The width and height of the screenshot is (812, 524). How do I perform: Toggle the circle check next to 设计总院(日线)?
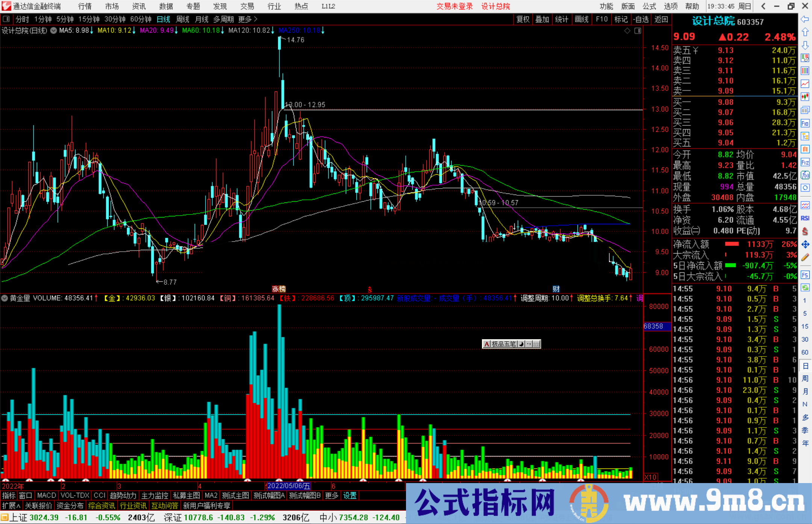[54, 31]
